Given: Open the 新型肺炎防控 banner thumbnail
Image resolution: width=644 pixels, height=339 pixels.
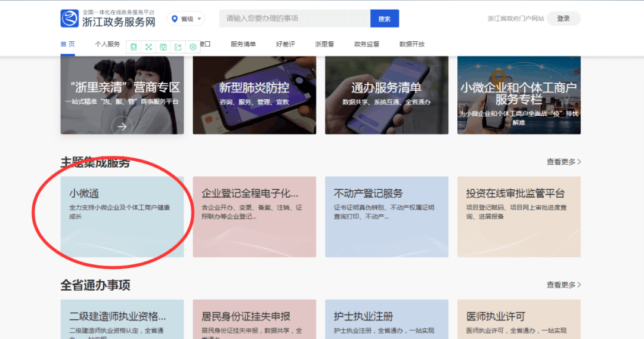Looking at the screenshot, I should pos(254,95).
